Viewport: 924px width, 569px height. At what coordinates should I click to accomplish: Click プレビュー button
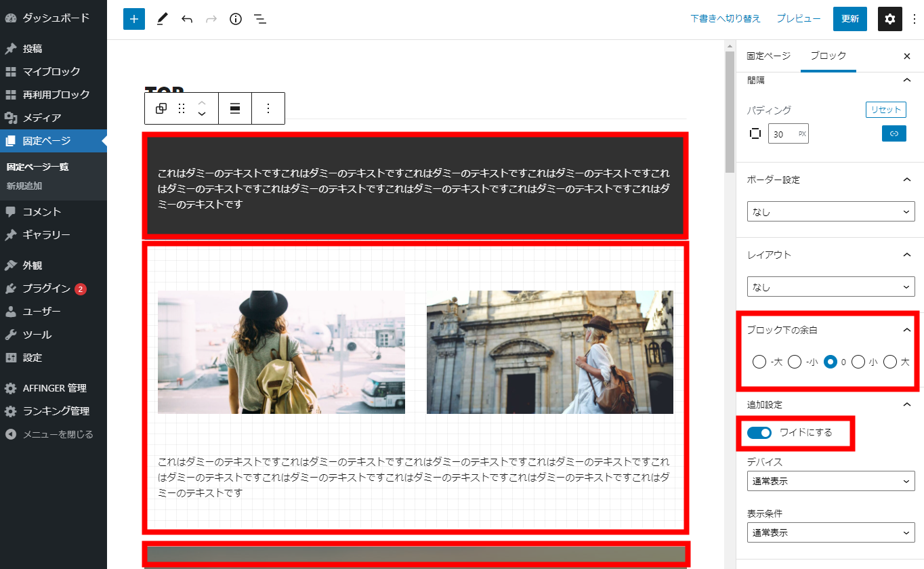coord(799,19)
